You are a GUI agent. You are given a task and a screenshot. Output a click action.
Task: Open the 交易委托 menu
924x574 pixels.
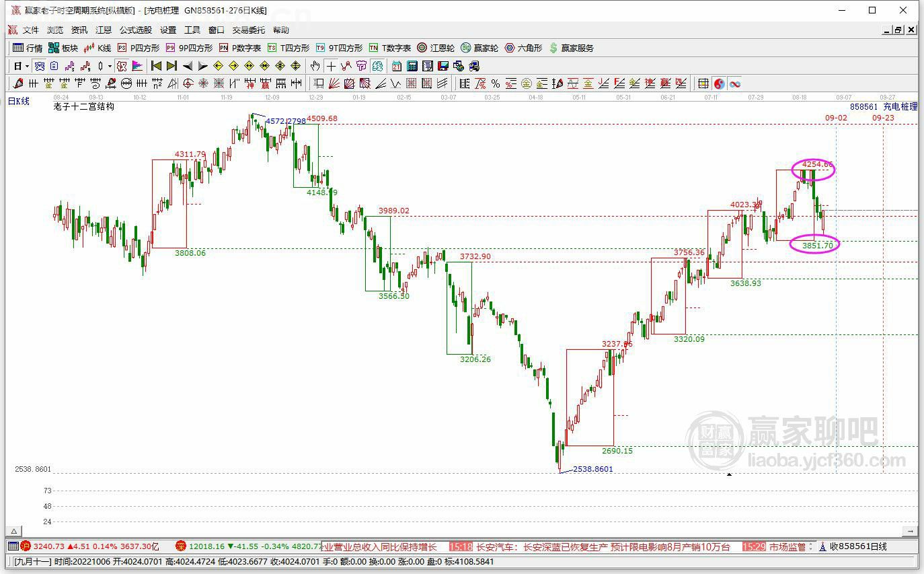[x=249, y=30]
